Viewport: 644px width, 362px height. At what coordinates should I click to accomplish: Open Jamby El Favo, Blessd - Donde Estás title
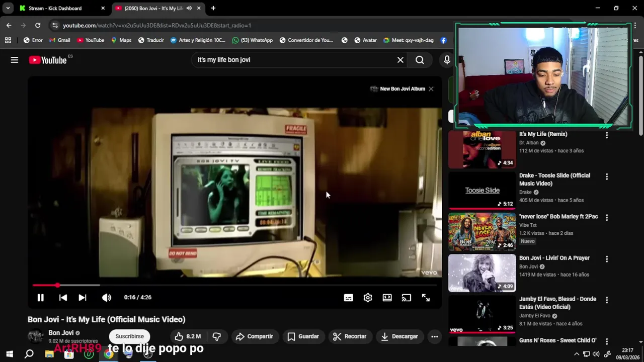pyautogui.click(x=557, y=303)
